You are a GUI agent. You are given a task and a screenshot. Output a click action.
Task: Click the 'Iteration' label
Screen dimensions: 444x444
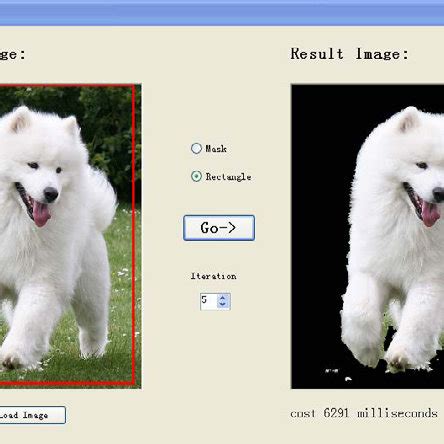pos(214,276)
